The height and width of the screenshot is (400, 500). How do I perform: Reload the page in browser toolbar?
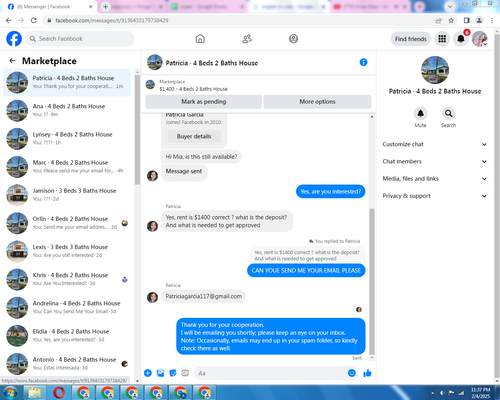click(33, 20)
